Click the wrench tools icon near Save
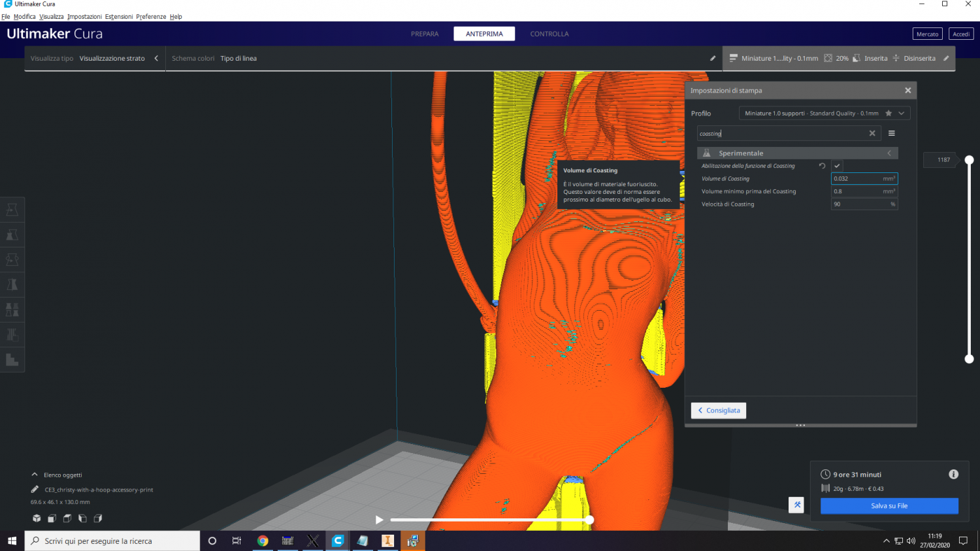The height and width of the screenshot is (551, 980). coord(796,505)
